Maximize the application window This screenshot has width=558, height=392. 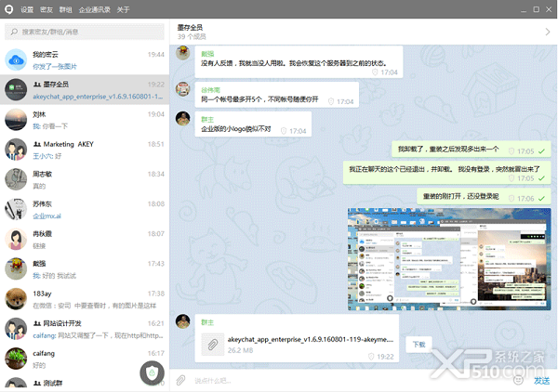click(x=536, y=9)
